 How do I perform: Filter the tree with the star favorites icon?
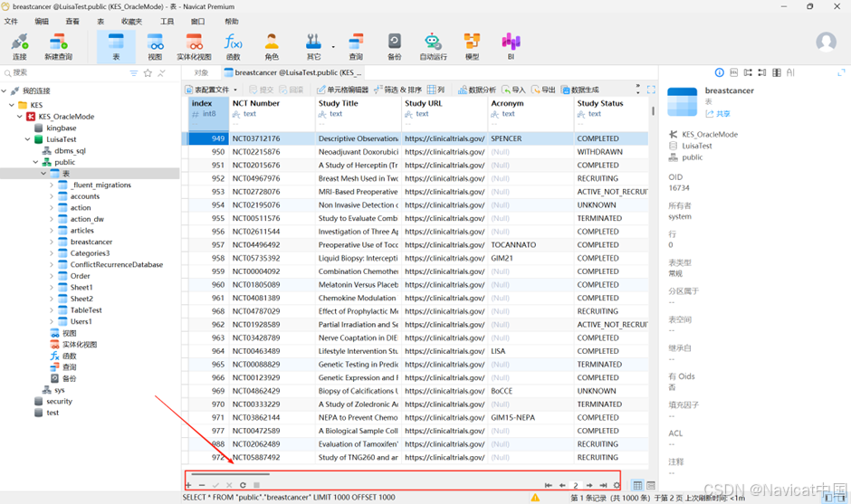[x=148, y=72]
